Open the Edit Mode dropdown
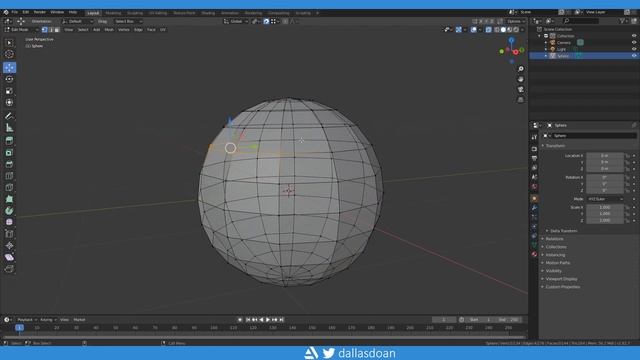 (21, 30)
